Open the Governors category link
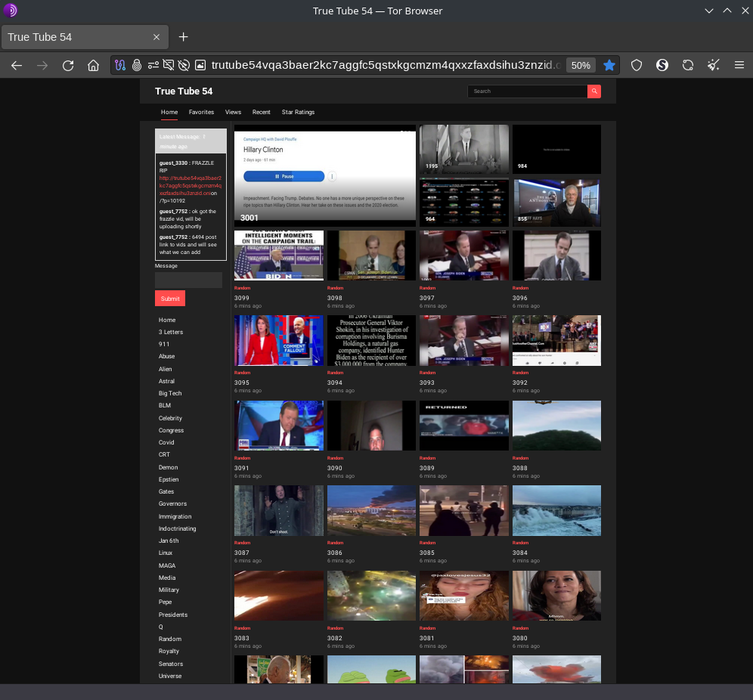The height and width of the screenshot is (700, 753). point(172,503)
